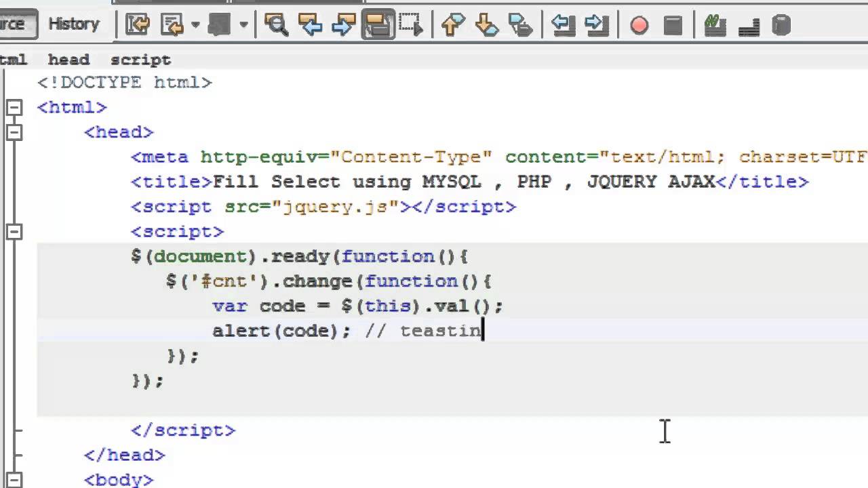This screenshot has width=868, height=488.
Task: Shift the line right with the toolbar icon
Action: pos(597,25)
